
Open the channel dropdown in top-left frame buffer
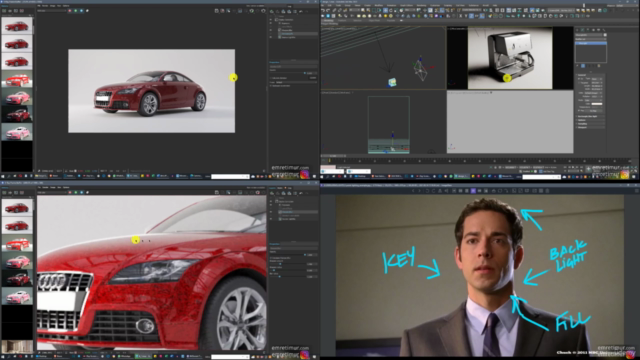click(51, 11)
